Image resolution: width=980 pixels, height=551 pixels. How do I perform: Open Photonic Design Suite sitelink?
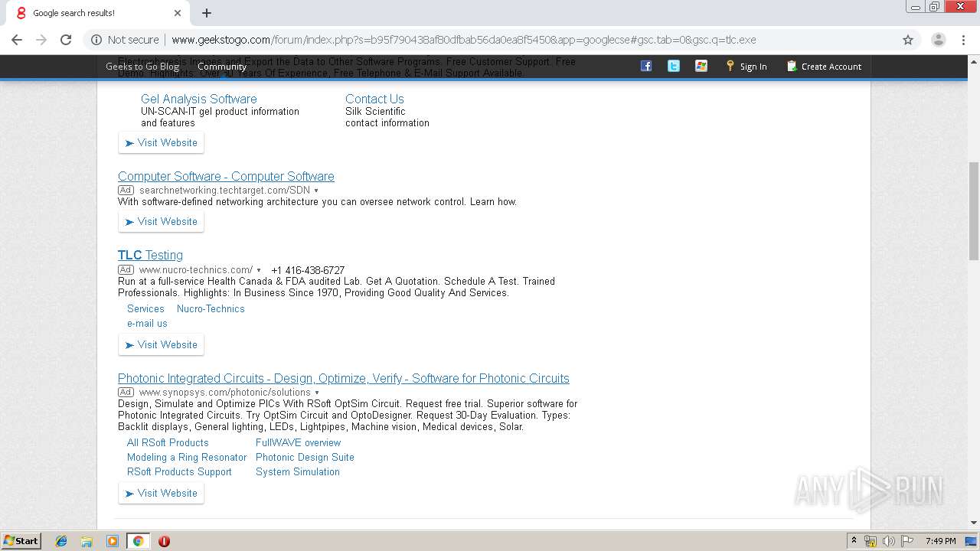[x=305, y=457]
